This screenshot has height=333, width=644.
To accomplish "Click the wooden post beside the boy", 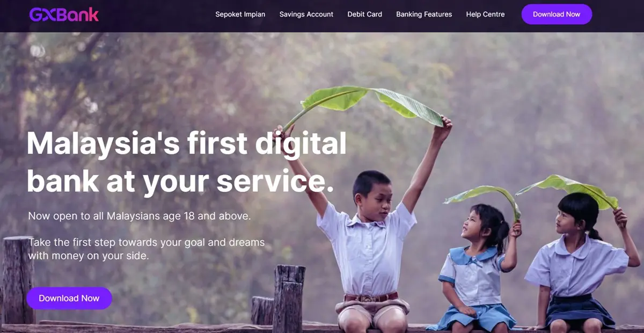I will [x=289, y=298].
